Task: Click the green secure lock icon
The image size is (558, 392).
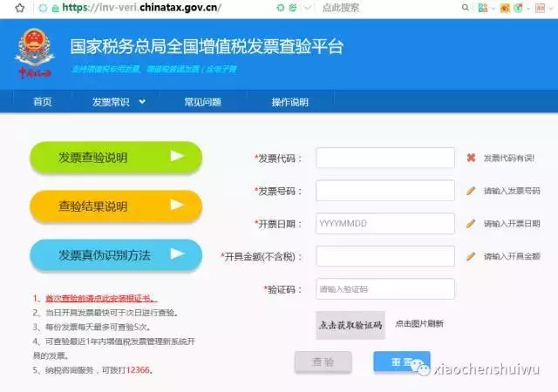Action: [x=55, y=8]
